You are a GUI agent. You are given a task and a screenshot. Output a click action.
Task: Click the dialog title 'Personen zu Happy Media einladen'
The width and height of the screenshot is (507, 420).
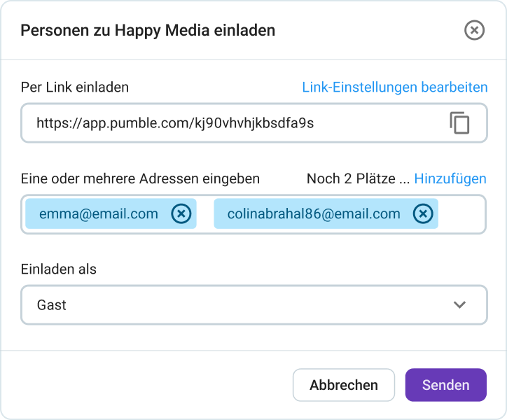click(148, 30)
